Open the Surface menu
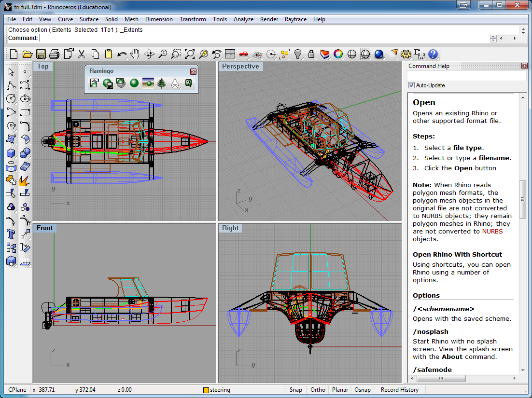532x398 pixels. [x=89, y=19]
